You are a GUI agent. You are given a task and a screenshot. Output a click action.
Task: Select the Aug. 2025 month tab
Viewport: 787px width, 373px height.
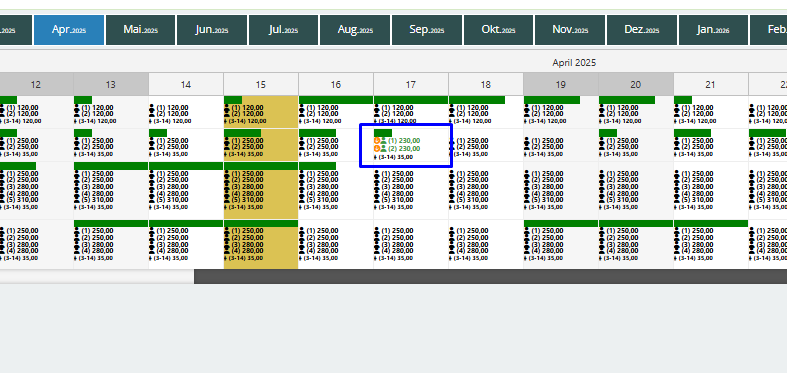coord(355,30)
